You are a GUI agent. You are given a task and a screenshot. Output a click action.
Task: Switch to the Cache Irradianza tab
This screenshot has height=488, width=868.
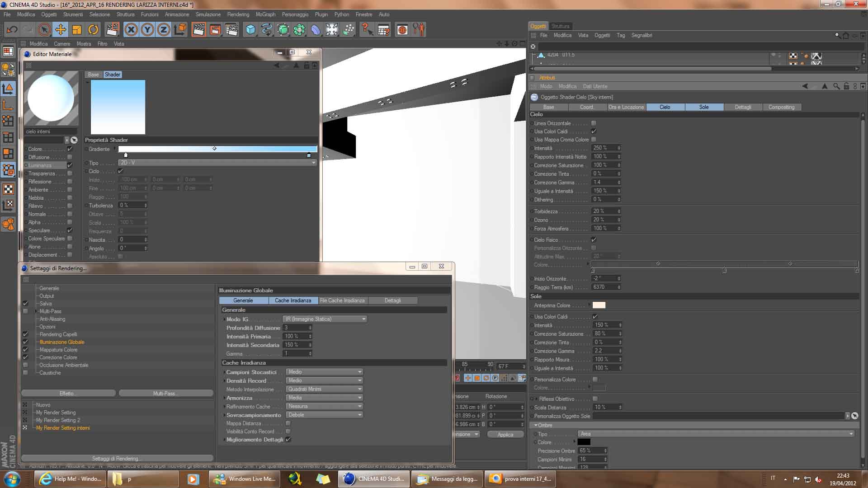point(293,300)
